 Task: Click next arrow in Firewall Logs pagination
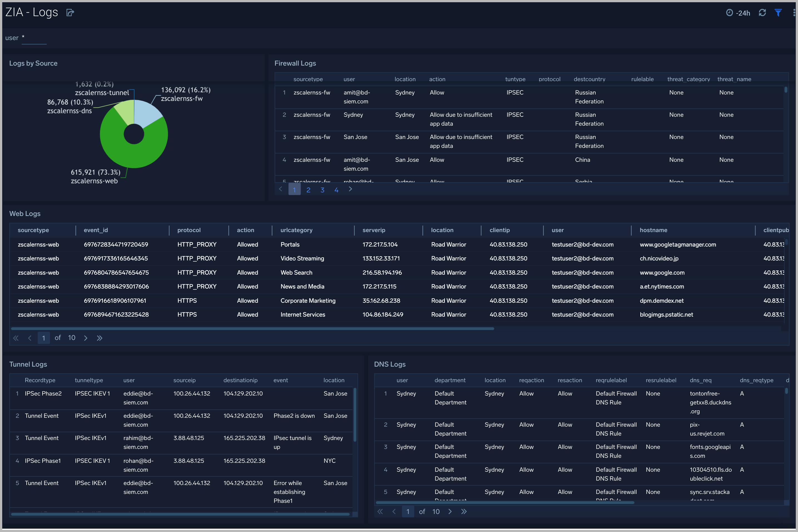tap(350, 189)
